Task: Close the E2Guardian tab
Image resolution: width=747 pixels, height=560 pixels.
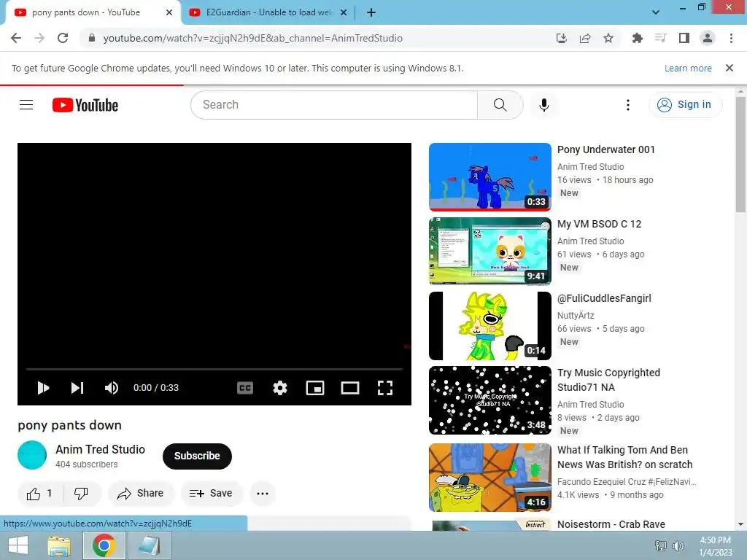Action: (344, 12)
